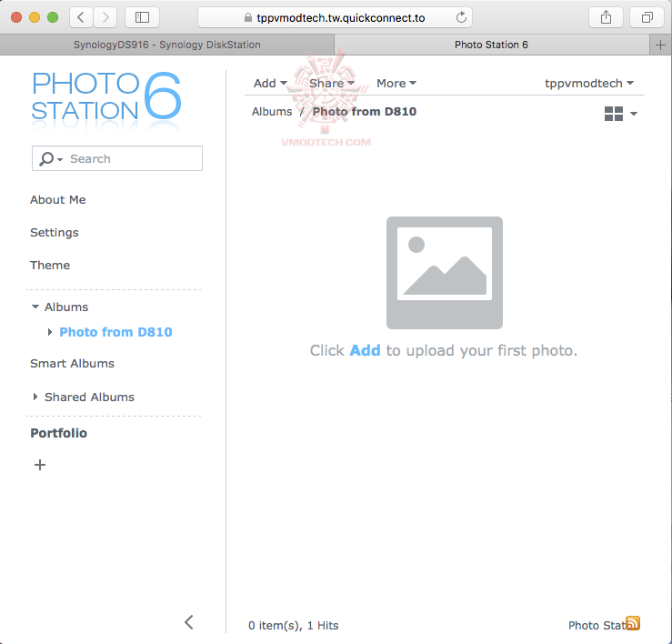Add a portfolio item with plus icon
Viewport: 672px width, 644px height.
(x=40, y=465)
